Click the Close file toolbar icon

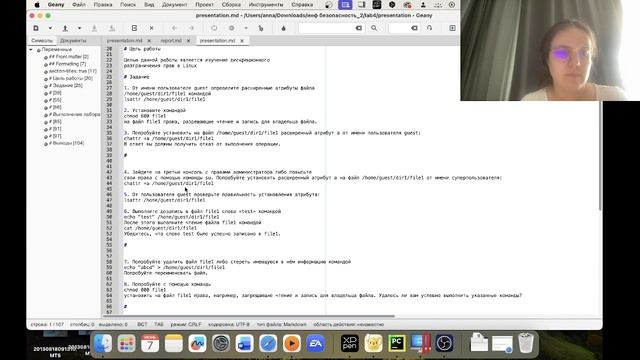coord(151,28)
